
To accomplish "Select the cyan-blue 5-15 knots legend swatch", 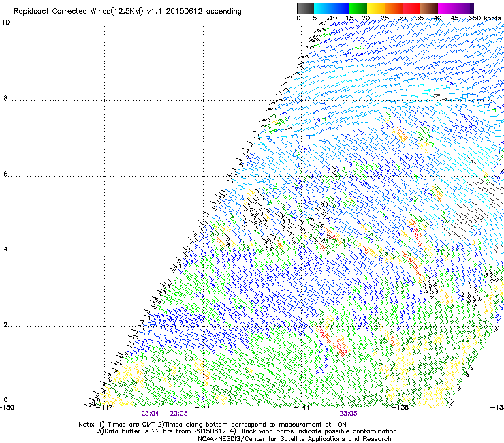I will point(332,8).
